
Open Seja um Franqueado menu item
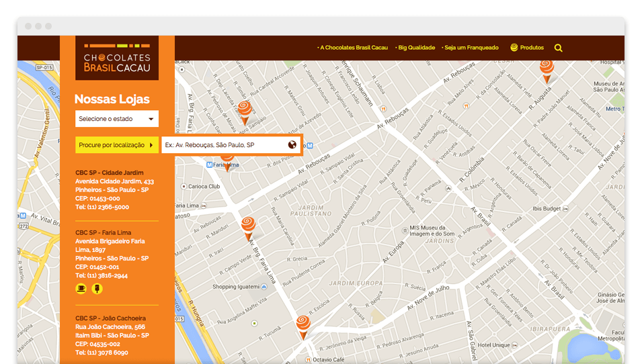tap(470, 48)
